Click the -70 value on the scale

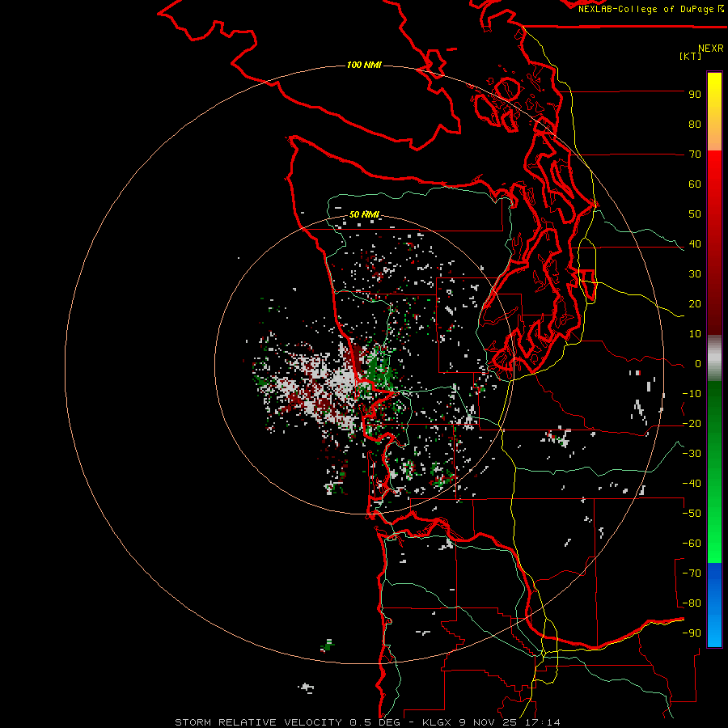pyautogui.click(x=692, y=574)
